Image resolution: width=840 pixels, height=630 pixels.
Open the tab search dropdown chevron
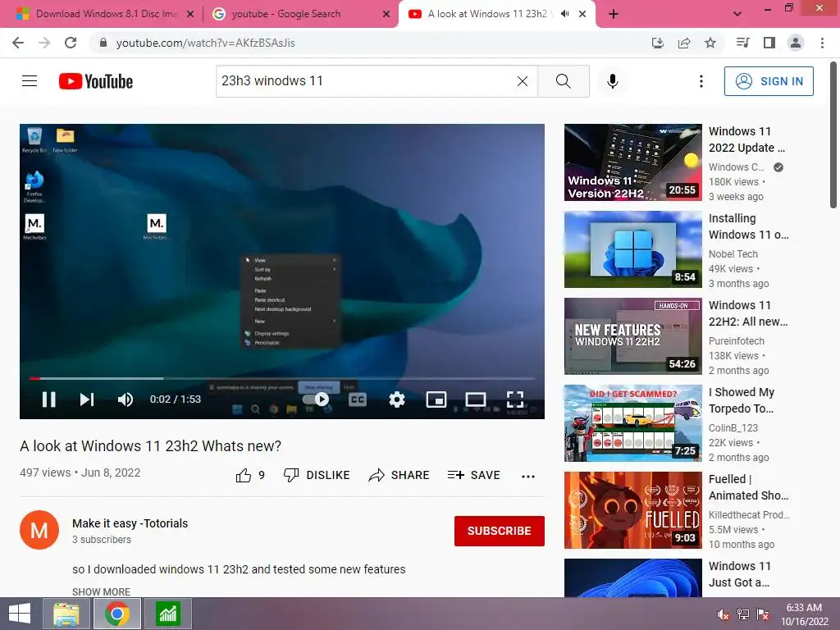[737, 14]
